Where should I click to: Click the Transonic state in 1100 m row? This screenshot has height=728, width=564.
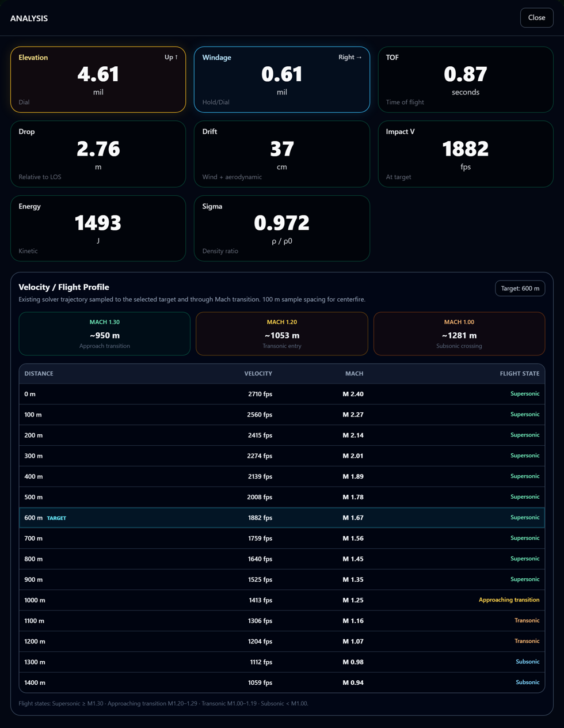pos(527,621)
